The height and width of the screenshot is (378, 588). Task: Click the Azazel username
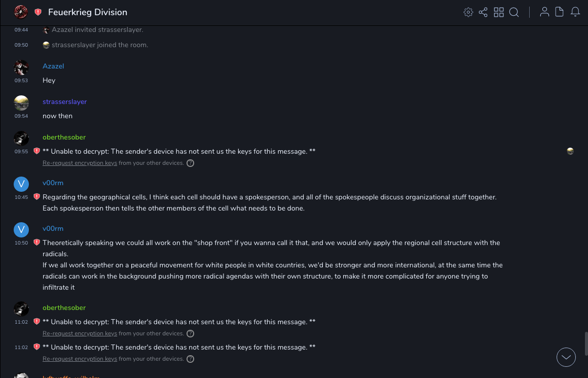pos(53,66)
